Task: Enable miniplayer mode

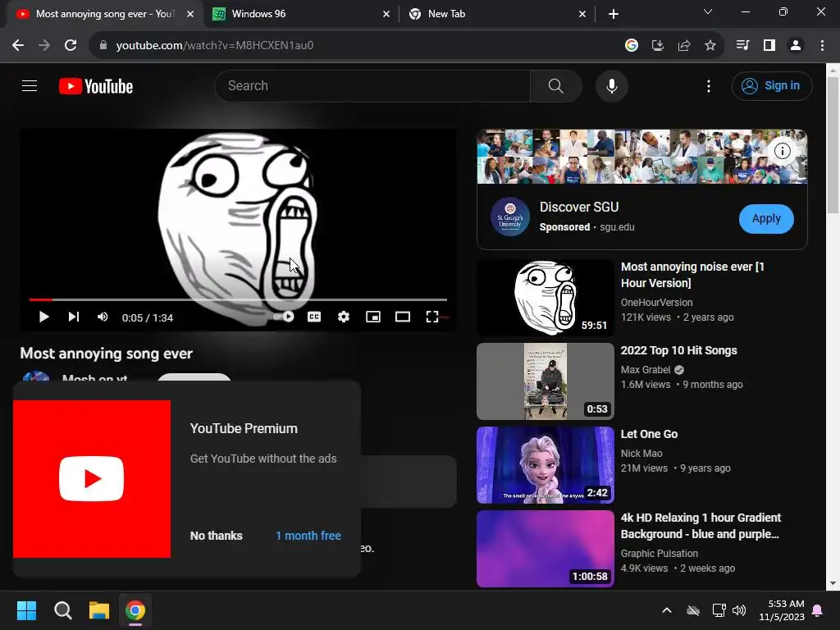Action: [x=373, y=317]
